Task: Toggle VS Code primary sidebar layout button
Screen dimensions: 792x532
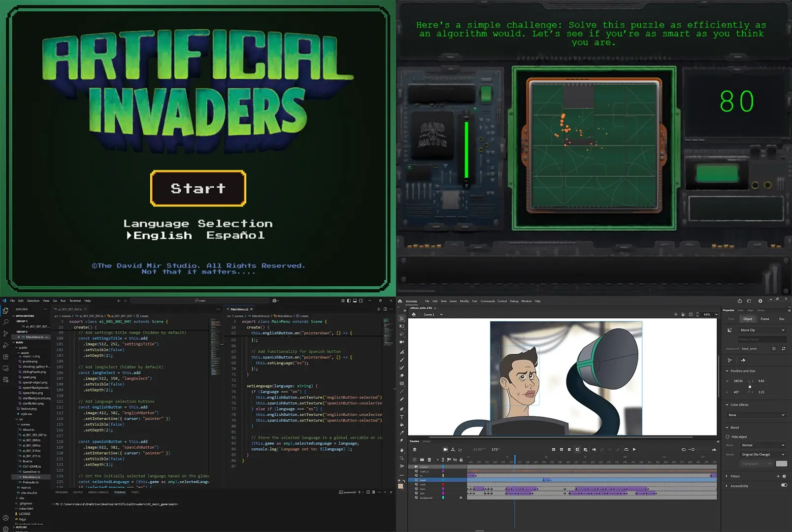Action: pyautogui.click(x=349, y=300)
